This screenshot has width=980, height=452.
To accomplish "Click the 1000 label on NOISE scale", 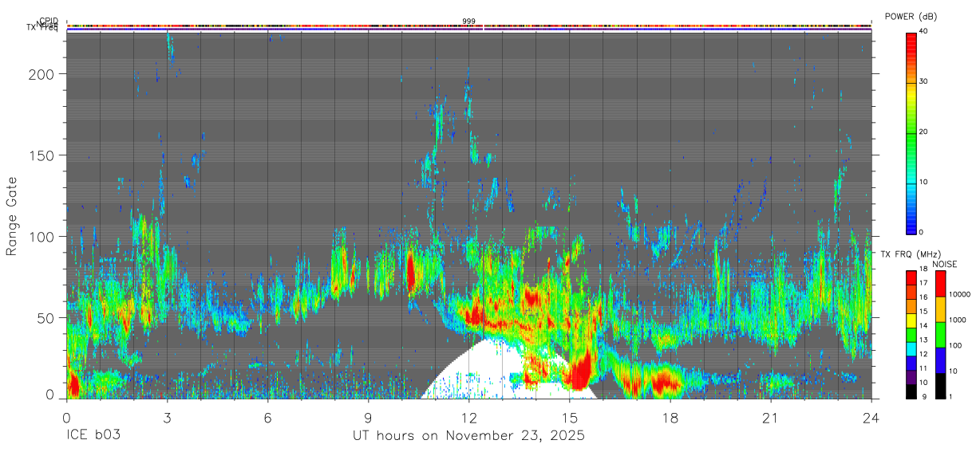I will click(958, 320).
